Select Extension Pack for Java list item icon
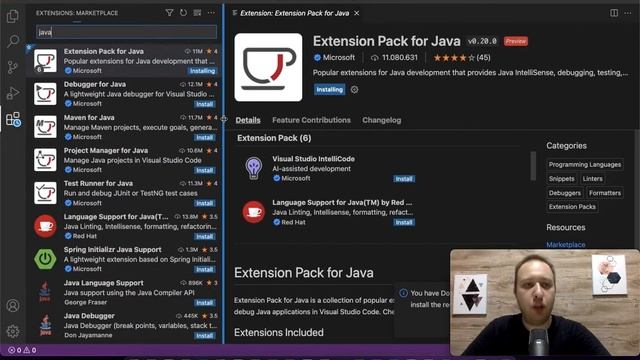Screen dimensions: 640x360 point(45,61)
